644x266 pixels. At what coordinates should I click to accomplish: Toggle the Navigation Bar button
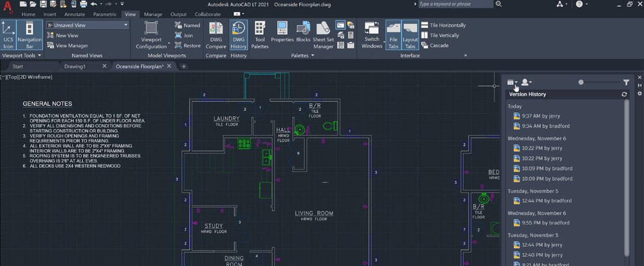(29, 35)
